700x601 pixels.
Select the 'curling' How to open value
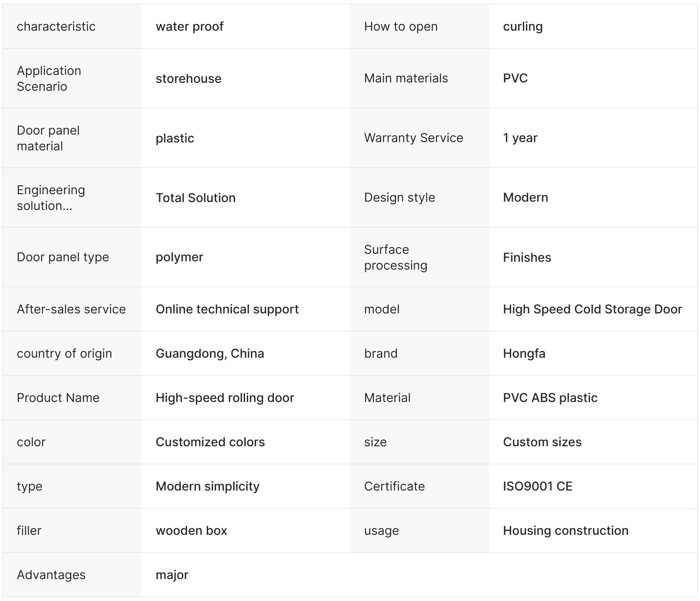click(522, 27)
